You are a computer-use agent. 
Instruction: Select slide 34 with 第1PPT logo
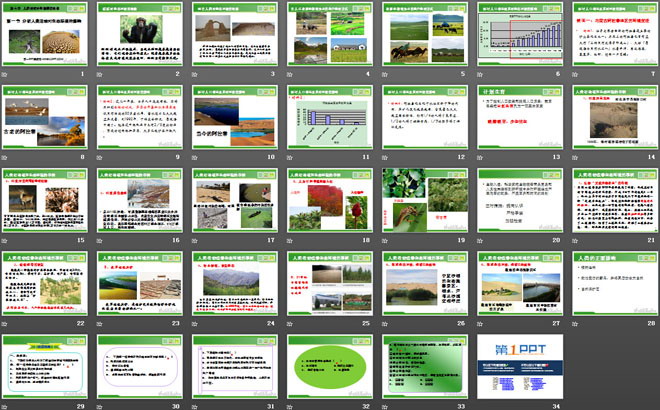[x=521, y=367]
